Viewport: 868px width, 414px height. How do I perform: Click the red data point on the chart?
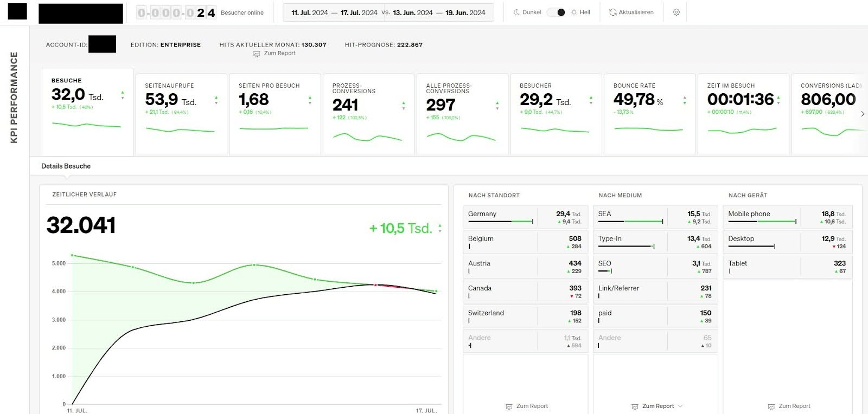375,285
